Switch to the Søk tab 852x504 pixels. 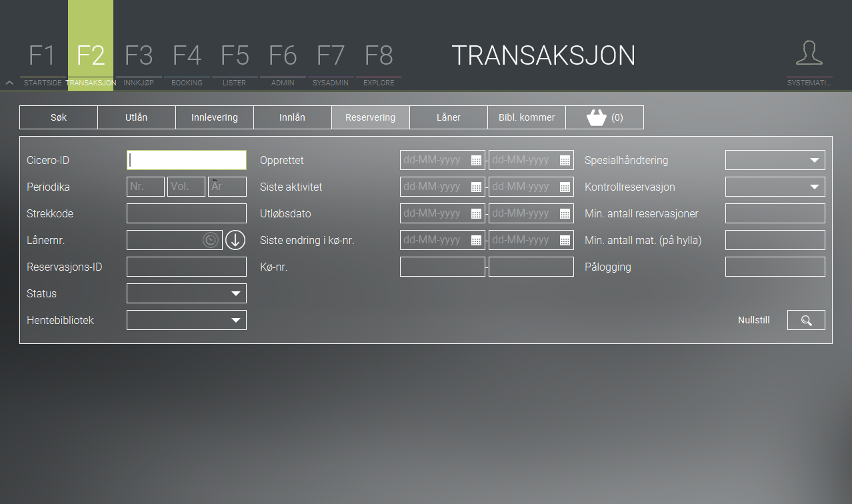click(x=59, y=117)
